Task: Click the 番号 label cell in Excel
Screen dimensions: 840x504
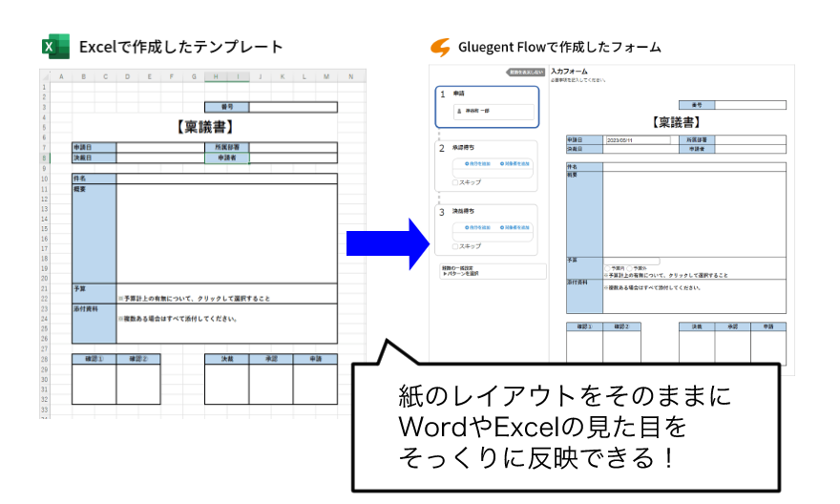Action: pyautogui.click(x=227, y=107)
